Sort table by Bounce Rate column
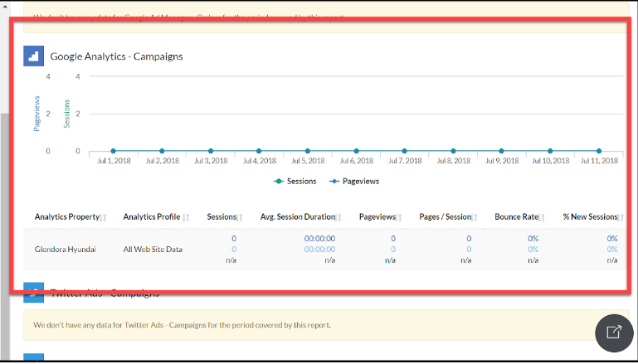The height and width of the screenshot is (364, 638). click(x=519, y=217)
